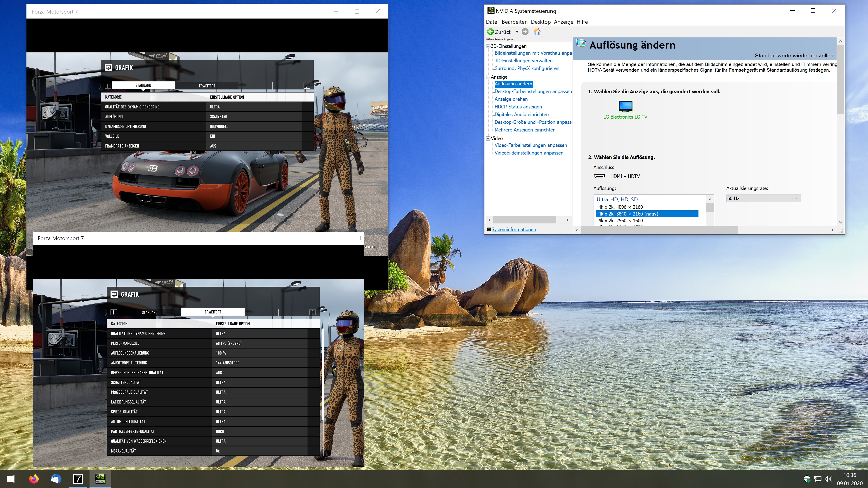Click Standardwerte wiederherstellen link
The image size is (868, 488).
[x=794, y=56]
